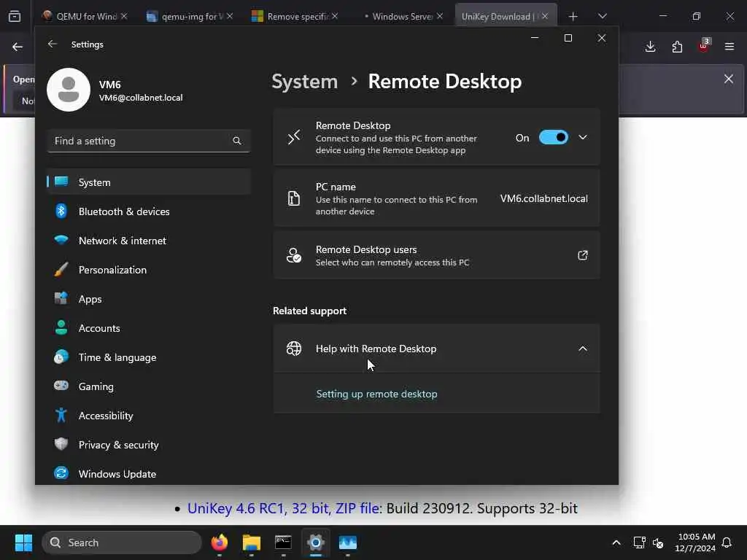Click the taskbar Search box
The image size is (747, 560).
pos(122,542)
